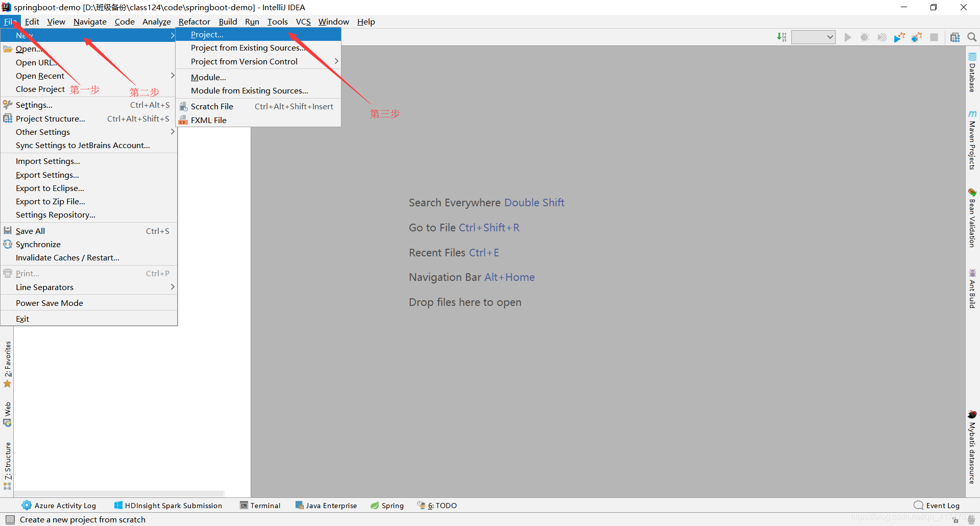
Task: Select Module from Existing Sources
Action: 258,90
